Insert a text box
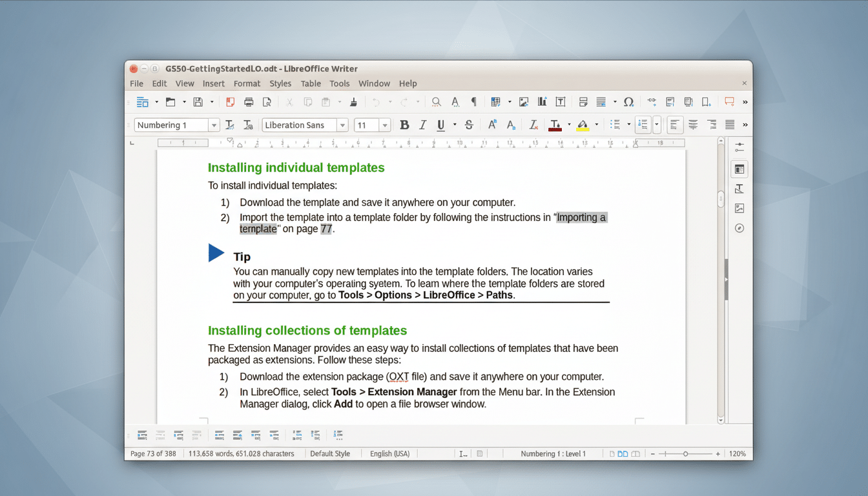 pyautogui.click(x=561, y=101)
